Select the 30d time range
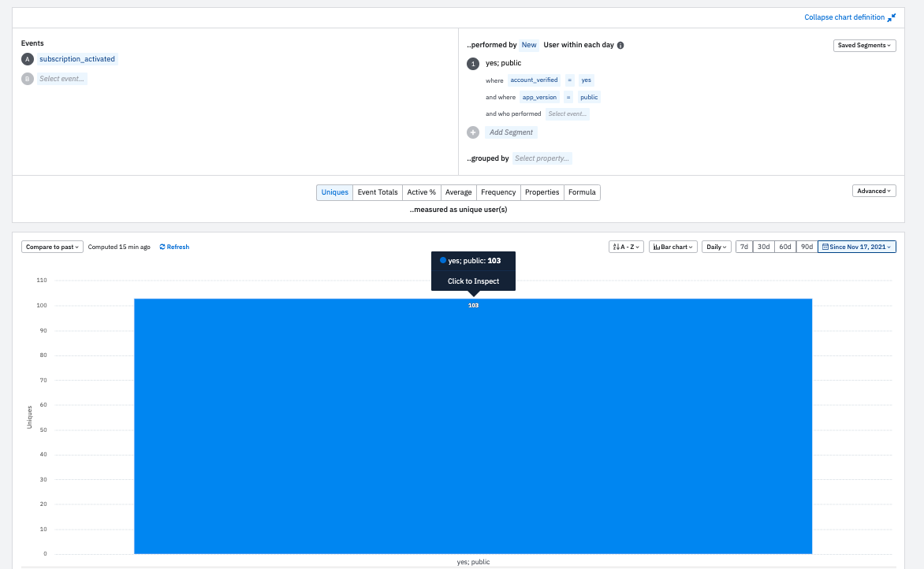This screenshot has height=569, width=924. click(764, 247)
